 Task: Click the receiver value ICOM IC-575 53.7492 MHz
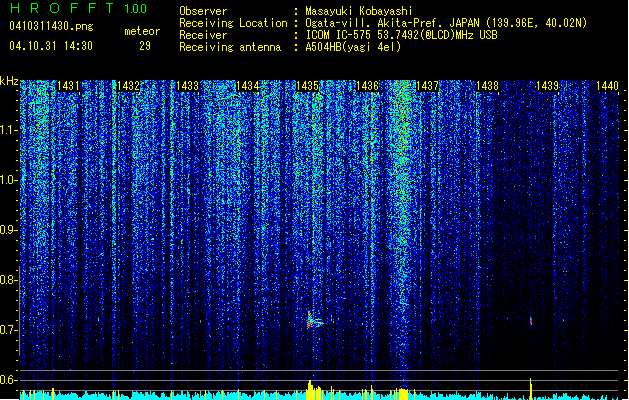[402, 35]
